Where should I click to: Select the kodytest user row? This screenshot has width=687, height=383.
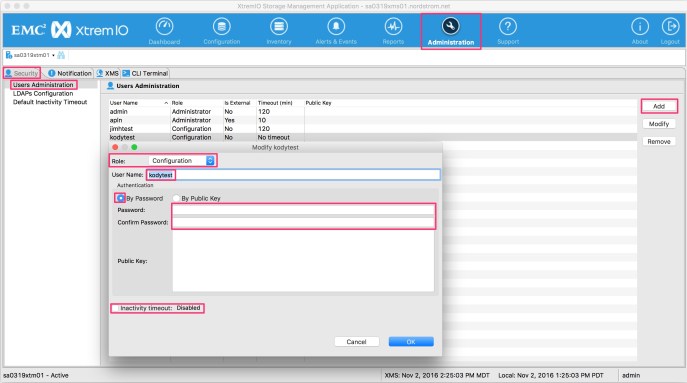[372, 137]
